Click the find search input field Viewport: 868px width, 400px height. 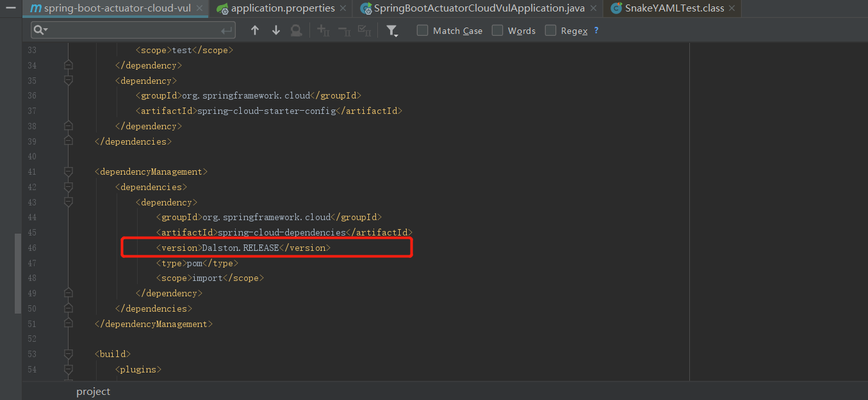pyautogui.click(x=133, y=30)
